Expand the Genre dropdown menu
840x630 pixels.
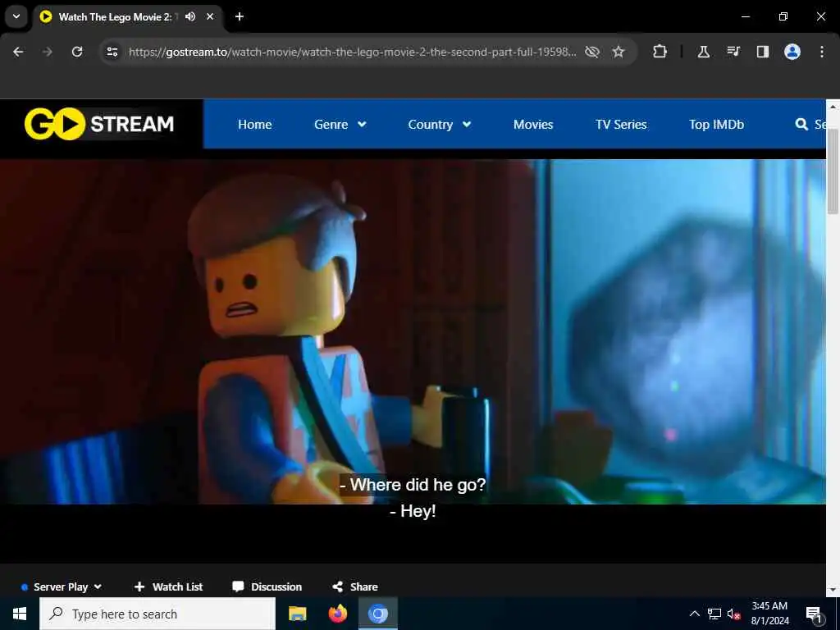click(340, 125)
